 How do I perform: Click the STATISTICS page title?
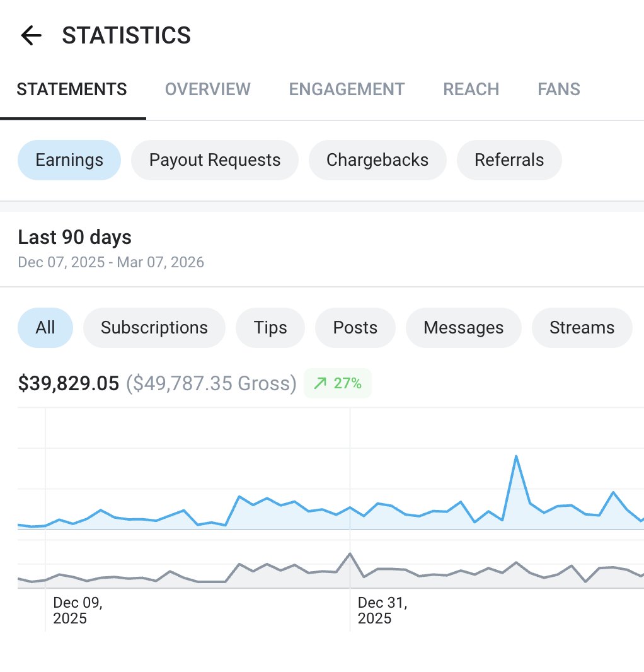point(127,35)
